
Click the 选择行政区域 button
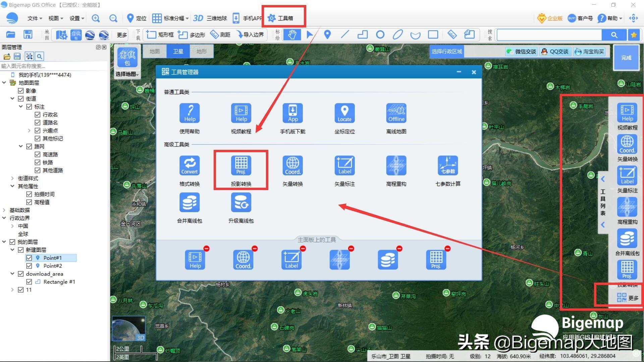[x=446, y=51]
